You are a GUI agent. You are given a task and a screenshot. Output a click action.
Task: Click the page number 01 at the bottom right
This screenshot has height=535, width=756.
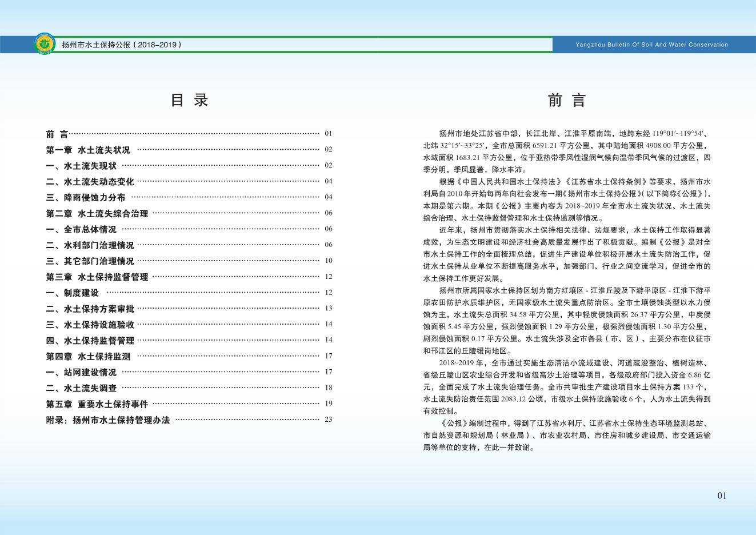coord(722,496)
